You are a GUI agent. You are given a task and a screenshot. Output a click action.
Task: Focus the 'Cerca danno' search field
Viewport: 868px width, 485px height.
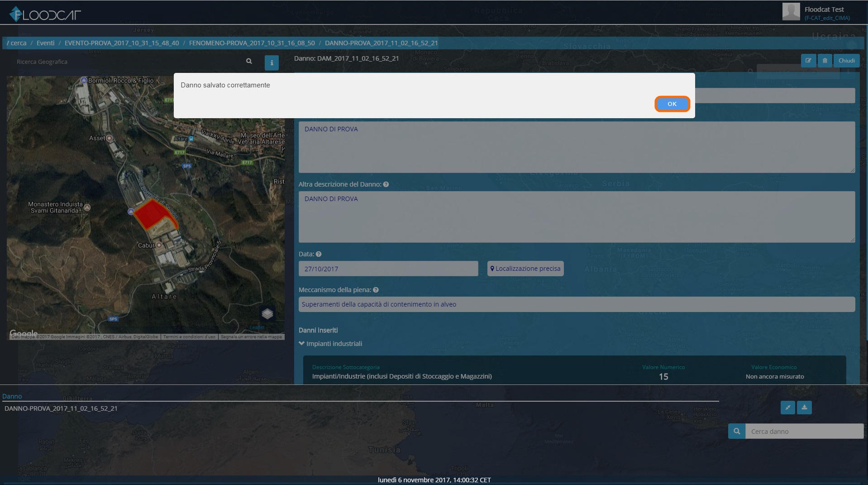pos(804,431)
